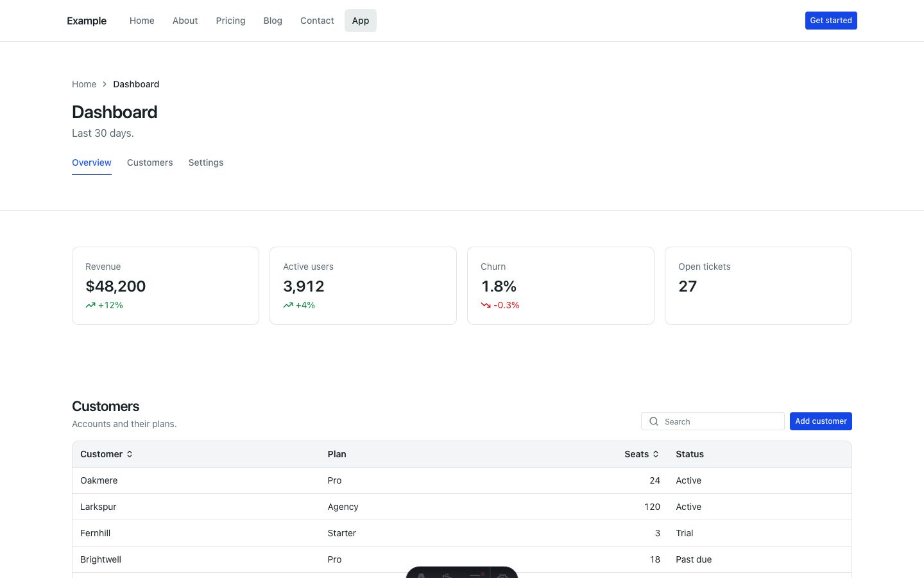
Task: Click the 3,912 active users value
Action: [x=304, y=286]
